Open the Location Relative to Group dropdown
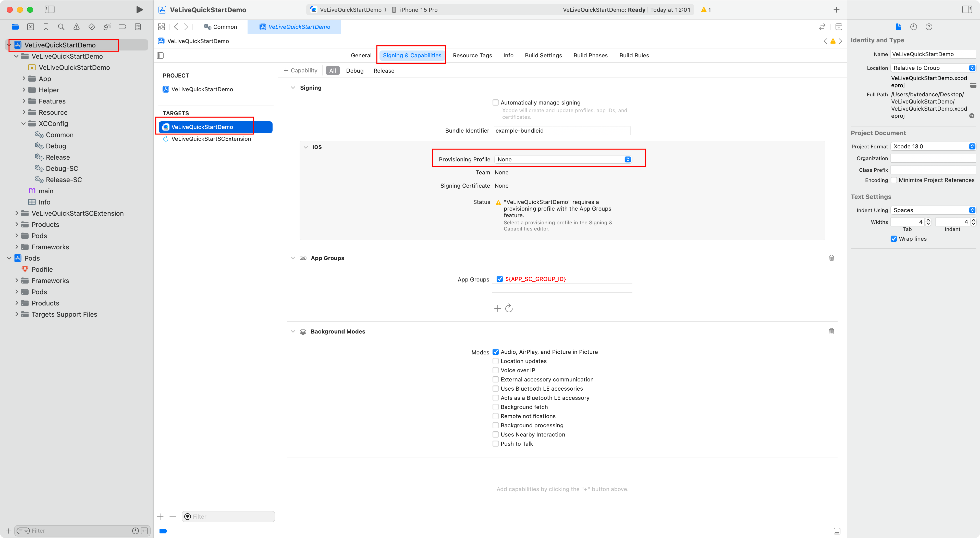Screen dimensions: 980x538 tap(933, 68)
